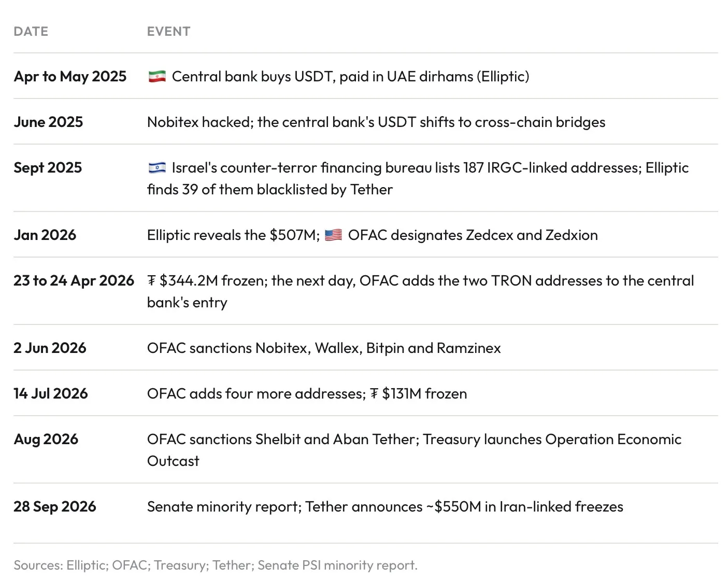Click the 14 Jul 2026 date
Image resolution: width=728 pixels, height=581 pixels.
click(51, 393)
